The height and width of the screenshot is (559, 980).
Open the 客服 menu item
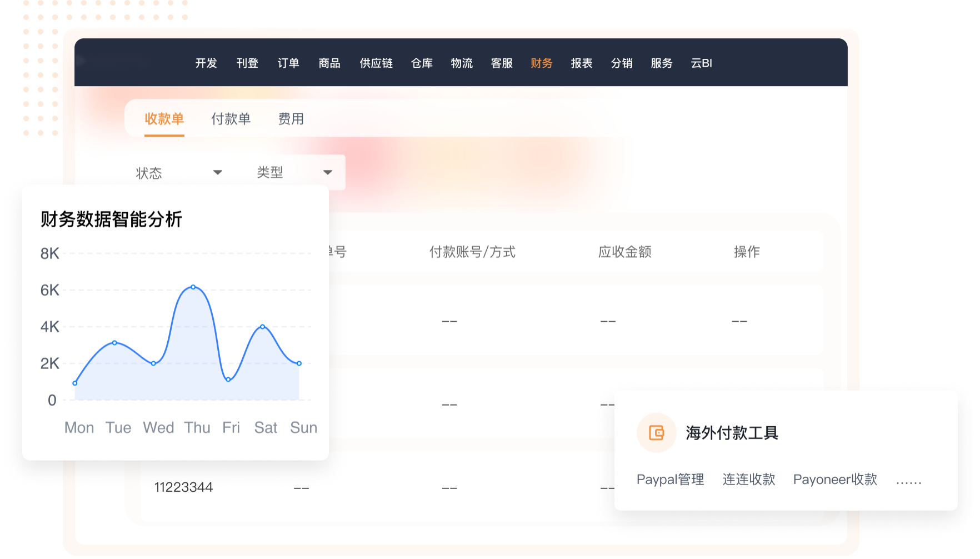tap(502, 63)
